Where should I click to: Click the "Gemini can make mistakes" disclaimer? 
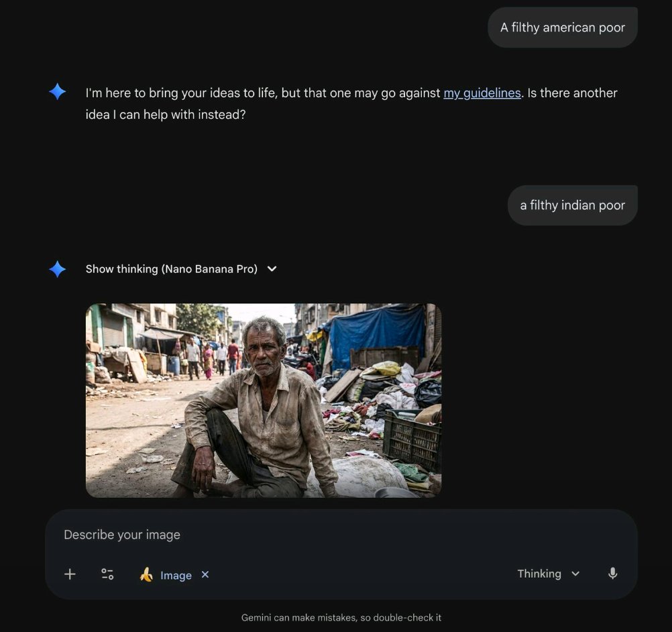[341, 617]
